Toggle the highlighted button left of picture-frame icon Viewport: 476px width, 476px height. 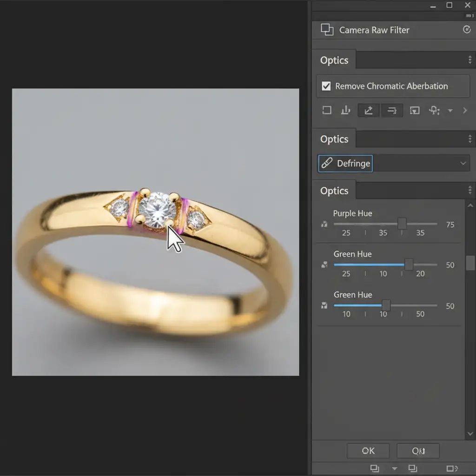coord(391,110)
